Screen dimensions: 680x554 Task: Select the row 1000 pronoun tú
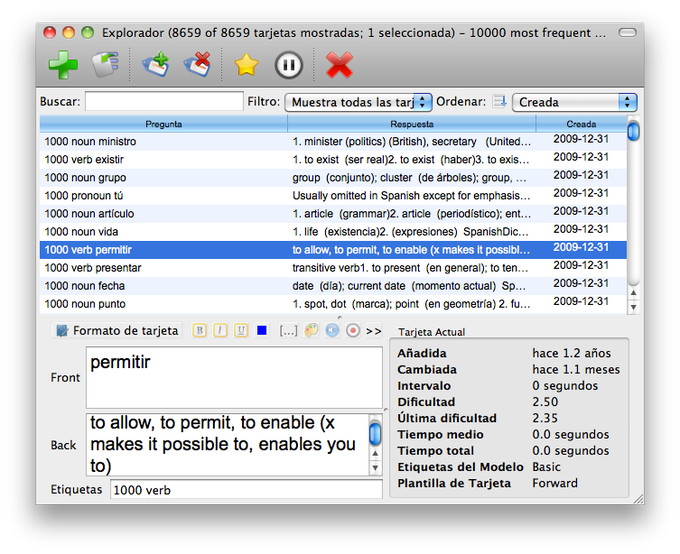click(333, 196)
